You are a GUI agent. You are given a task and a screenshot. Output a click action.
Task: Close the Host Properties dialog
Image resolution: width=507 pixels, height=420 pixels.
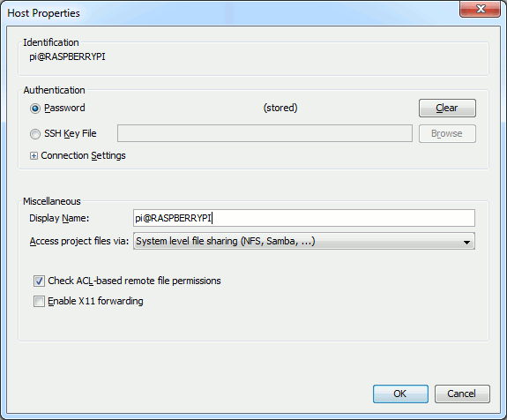coord(481,9)
